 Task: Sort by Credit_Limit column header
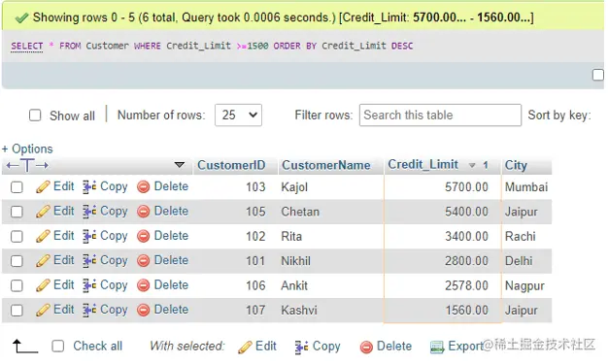[x=423, y=164]
